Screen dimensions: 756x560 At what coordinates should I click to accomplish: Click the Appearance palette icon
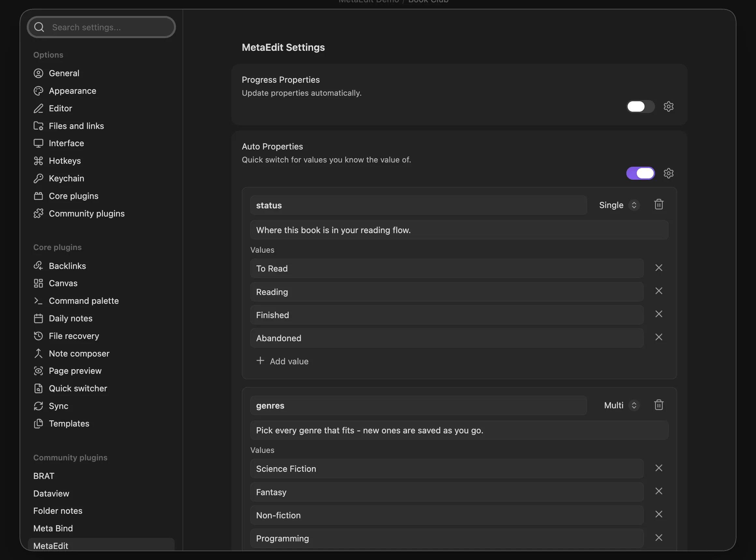(38, 91)
